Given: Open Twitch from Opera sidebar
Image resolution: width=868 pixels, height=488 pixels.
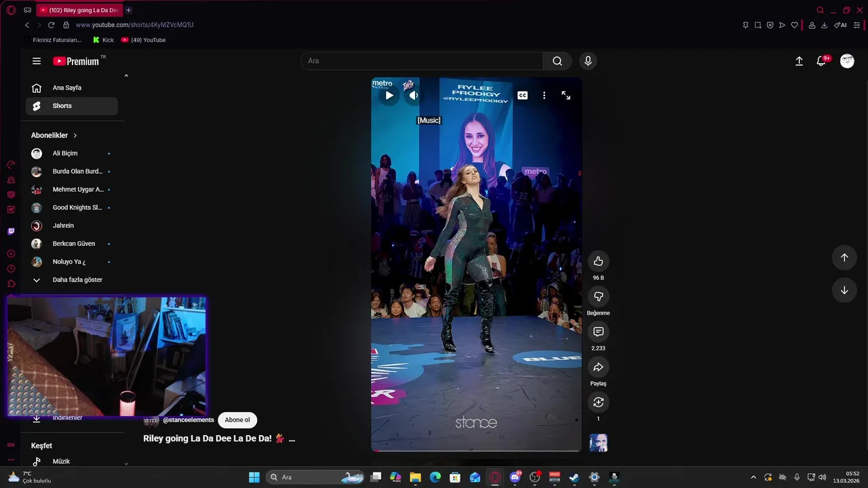Looking at the screenshot, I should [11, 231].
